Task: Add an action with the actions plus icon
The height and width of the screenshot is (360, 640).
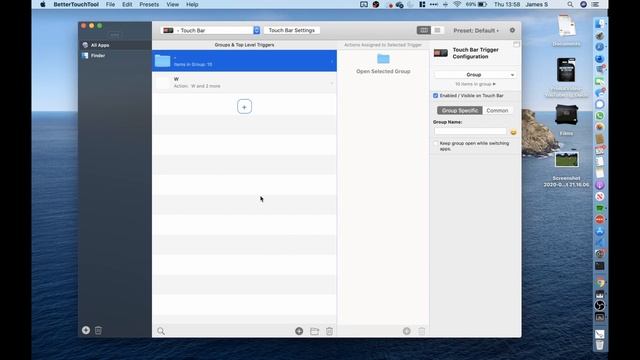Action: click(407, 331)
